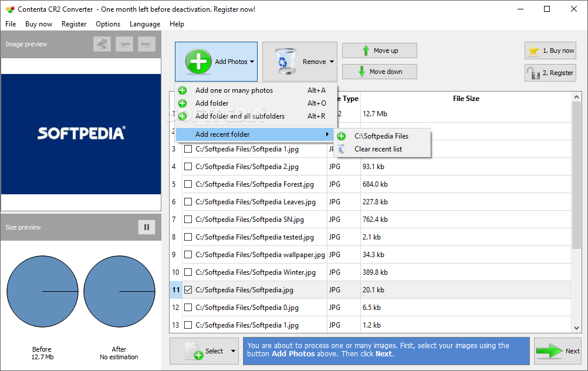The width and height of the screenshot is (588, 371).
Task: Check the Softpedia SN.jpg checkbox
Action: pos(188,220)
